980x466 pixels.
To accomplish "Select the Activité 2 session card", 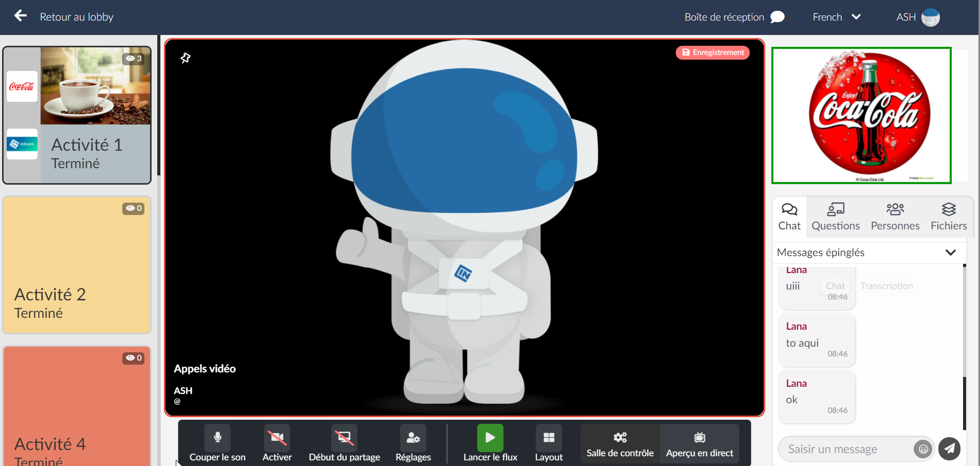I will (x=77, y=265).
